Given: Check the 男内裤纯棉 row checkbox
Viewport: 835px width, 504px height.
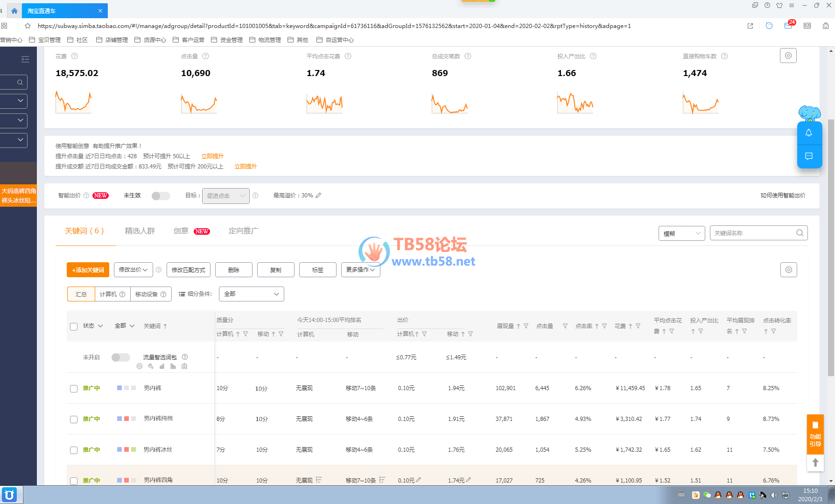Looking at the screenshot, I should tap(74, 419).
